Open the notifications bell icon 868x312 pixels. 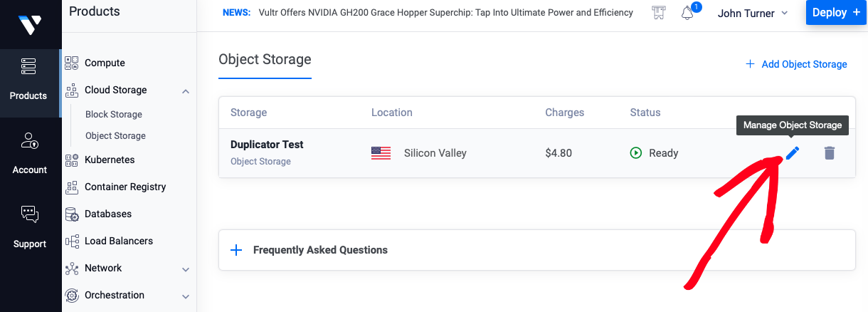687,13
